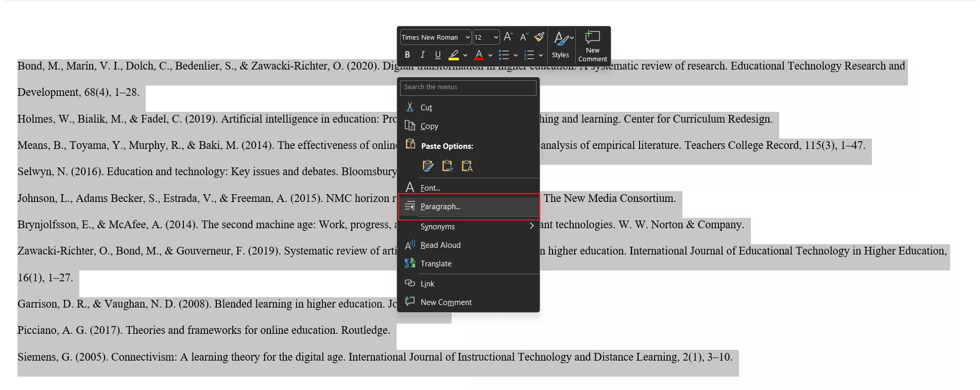
Task: Expand the highlight color dropdown arrow
Action: click(465, 55)
